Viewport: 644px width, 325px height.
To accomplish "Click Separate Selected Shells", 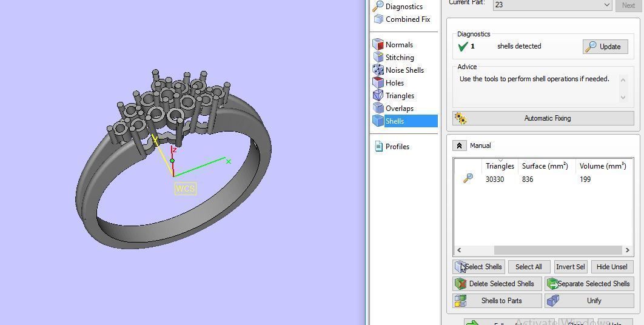I will [x=589, y=284].
